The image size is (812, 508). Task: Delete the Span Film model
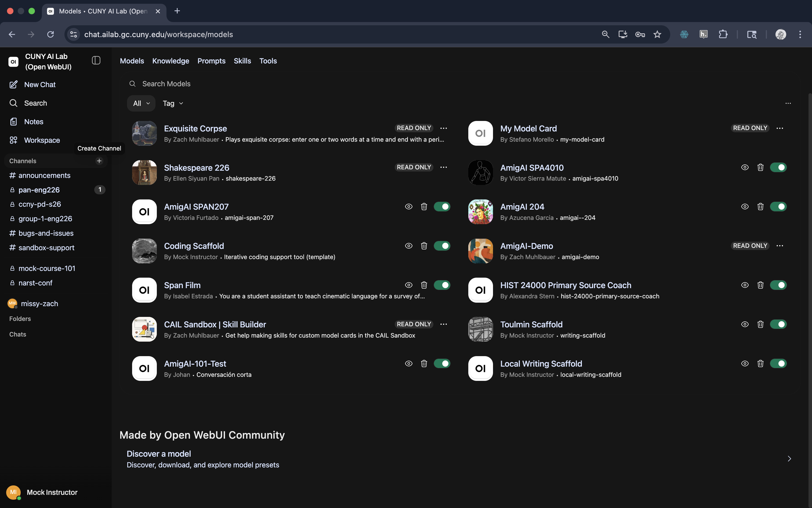tap(424, 285)
